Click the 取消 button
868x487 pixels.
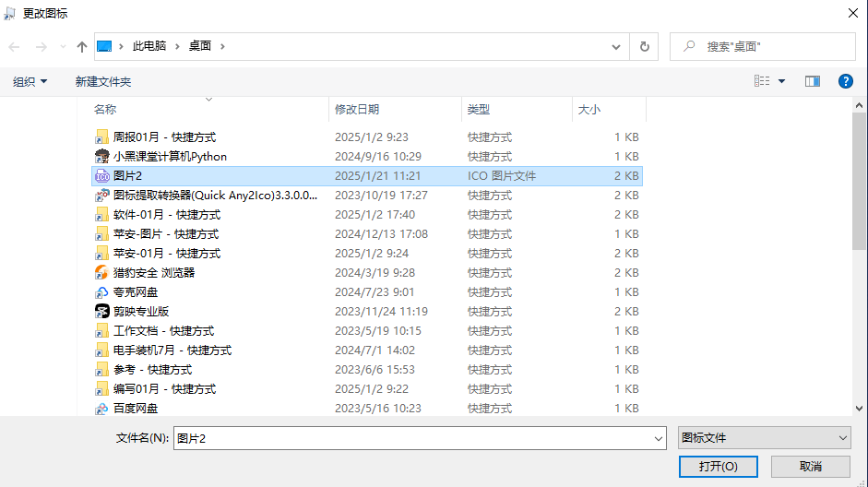coord(811,467)
